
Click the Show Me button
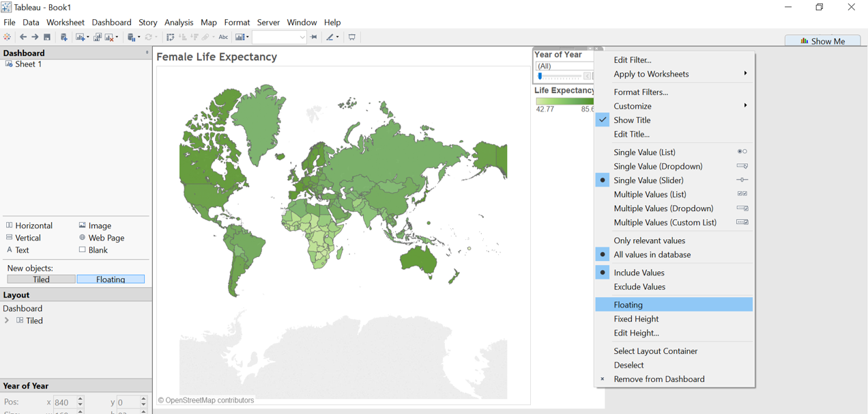tap(822, 41)
